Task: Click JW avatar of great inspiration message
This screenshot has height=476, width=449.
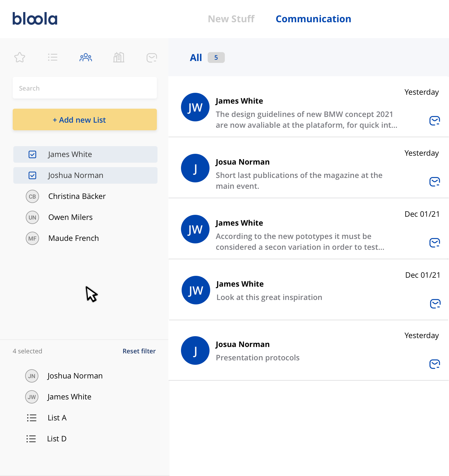Action: point(196,290)
